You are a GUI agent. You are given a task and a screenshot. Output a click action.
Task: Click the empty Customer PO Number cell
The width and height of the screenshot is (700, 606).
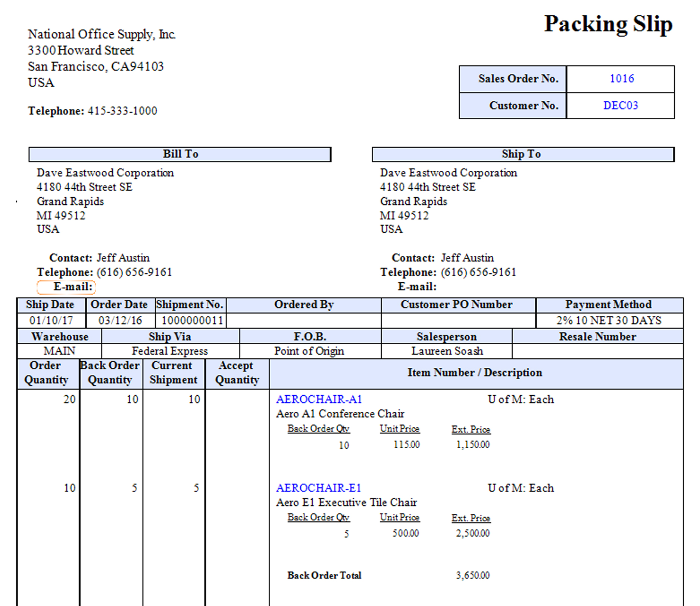pyautogui.click(x=458, y=320)
